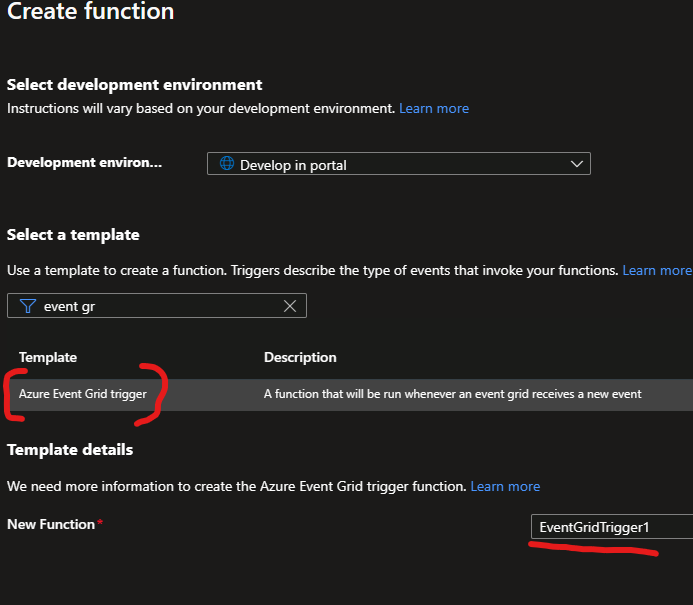Open the Development environment dropdown
The height and width of the screenshot is (605, 693).
click(x=399, y=164)
